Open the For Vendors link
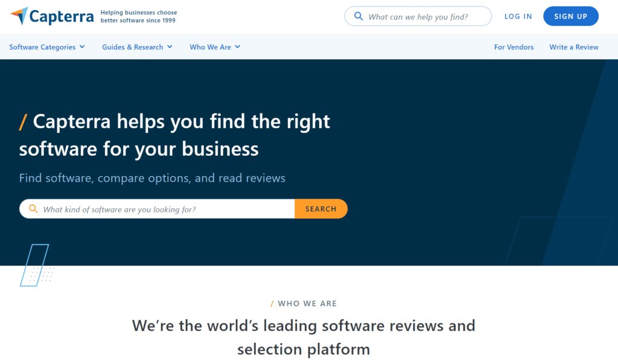 tap(514, 46)
